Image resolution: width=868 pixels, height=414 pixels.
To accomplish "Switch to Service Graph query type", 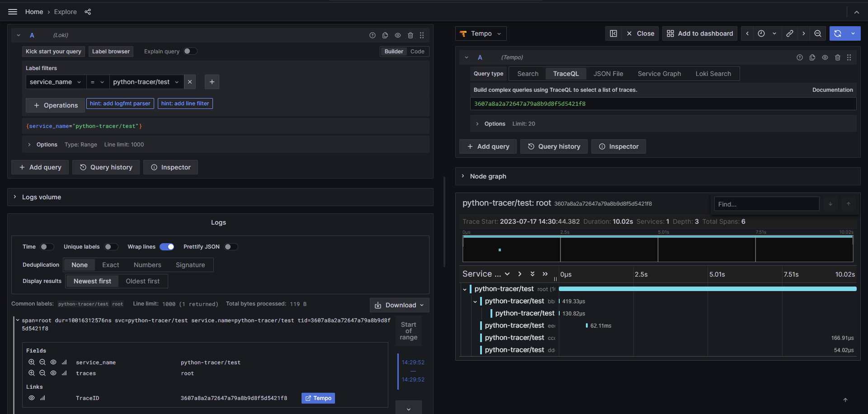I will [659, 74].
